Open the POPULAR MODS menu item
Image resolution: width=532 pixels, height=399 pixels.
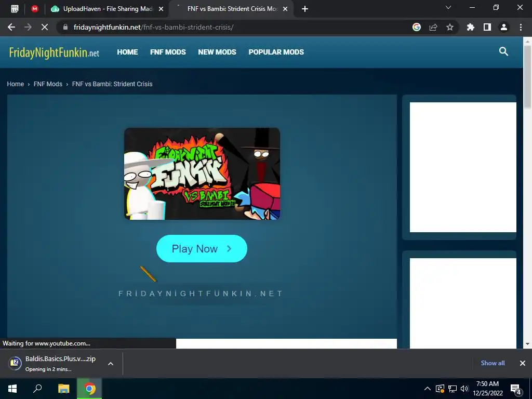[276, 52]
